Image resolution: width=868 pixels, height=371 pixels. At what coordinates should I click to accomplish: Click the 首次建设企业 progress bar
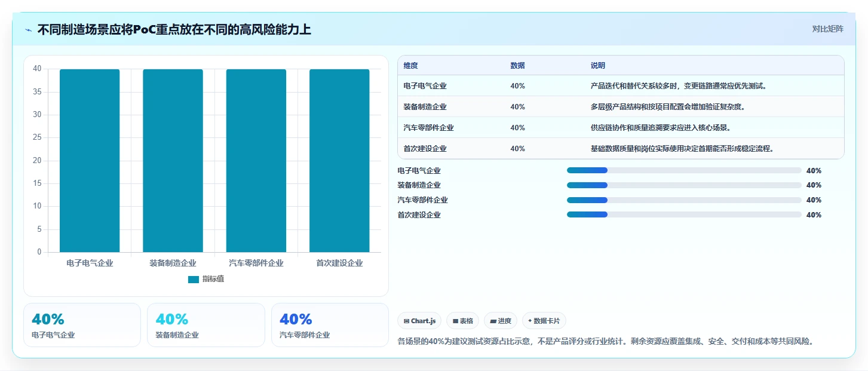pos(684,214)
